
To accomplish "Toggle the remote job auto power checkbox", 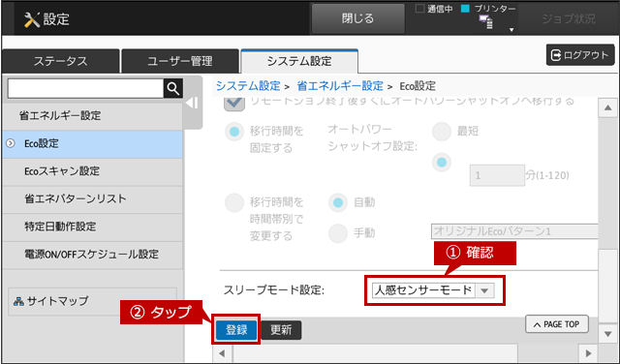I will [234, 104].
